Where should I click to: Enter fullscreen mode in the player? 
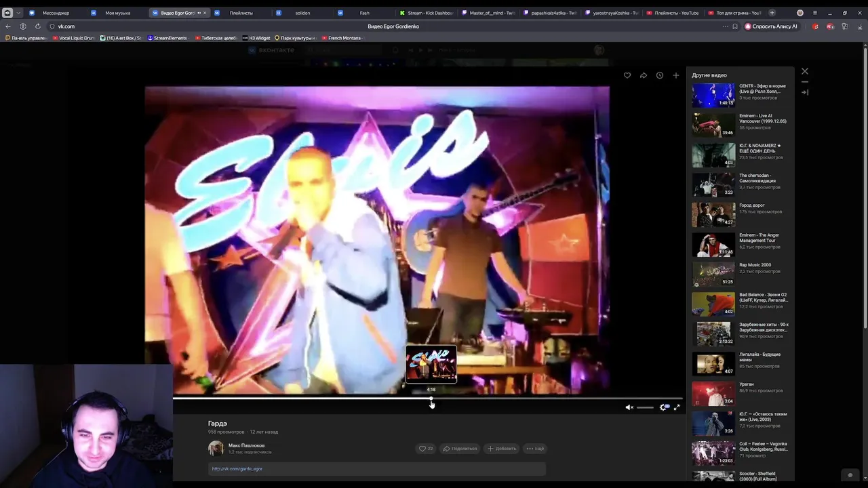pyautogui.click(x=677, y=407)
